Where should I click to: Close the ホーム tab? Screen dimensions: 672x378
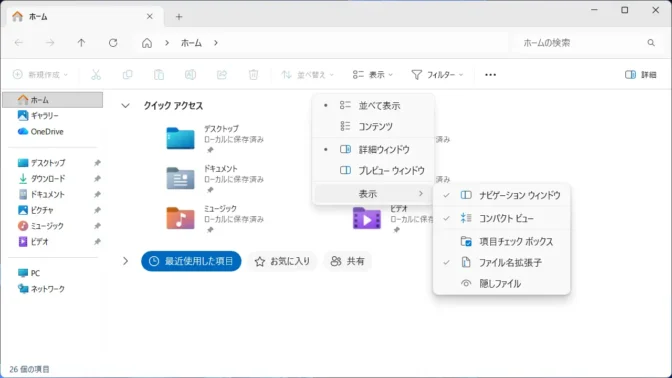(x=150, y=17)
